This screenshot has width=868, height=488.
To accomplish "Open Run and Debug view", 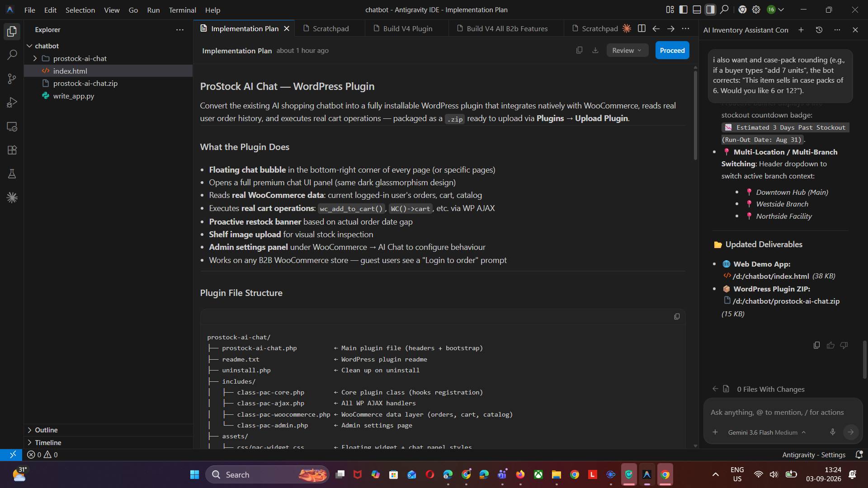I will [x=12, y=103].
